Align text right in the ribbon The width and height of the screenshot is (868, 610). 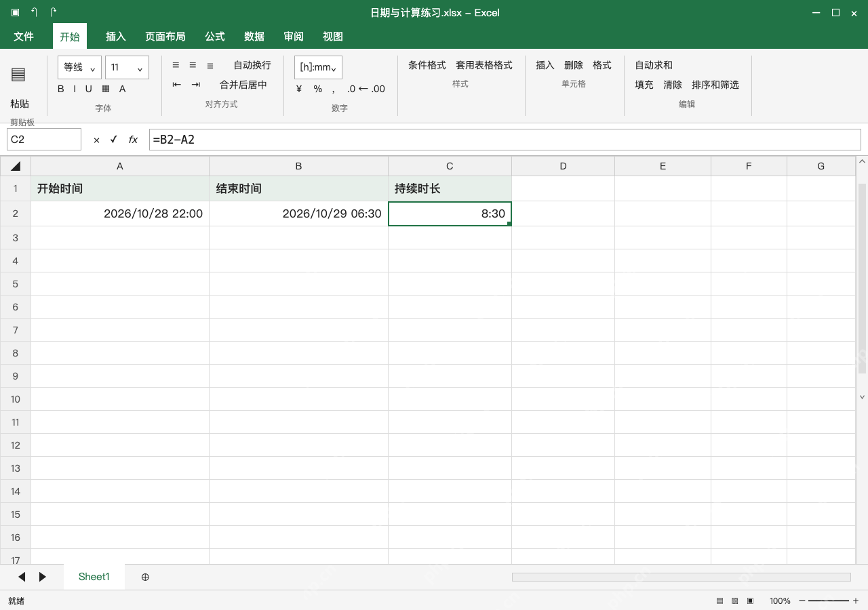click(x=210, y=65)
